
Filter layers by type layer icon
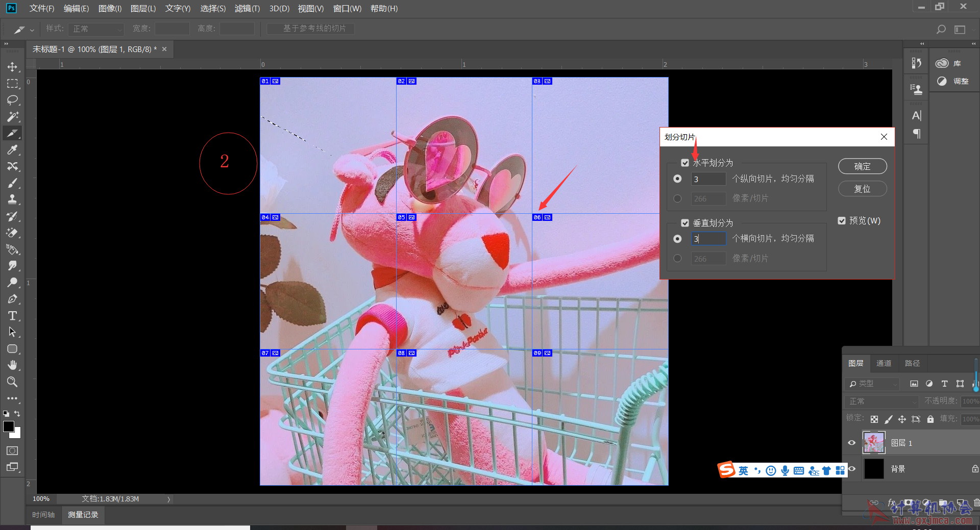[944, 384]
